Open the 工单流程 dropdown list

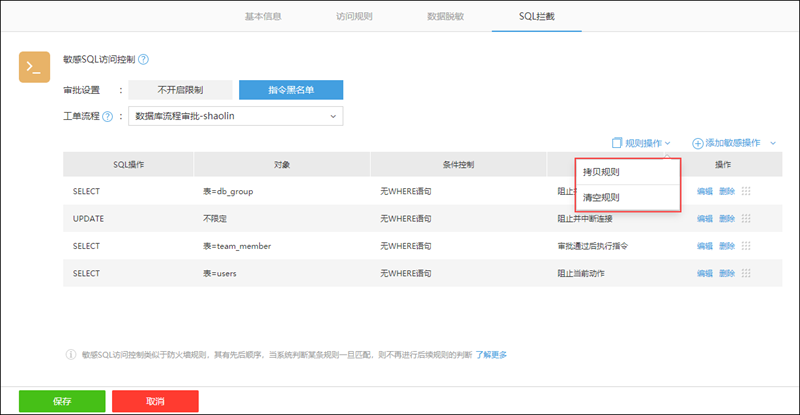click(x=235, y=117)
